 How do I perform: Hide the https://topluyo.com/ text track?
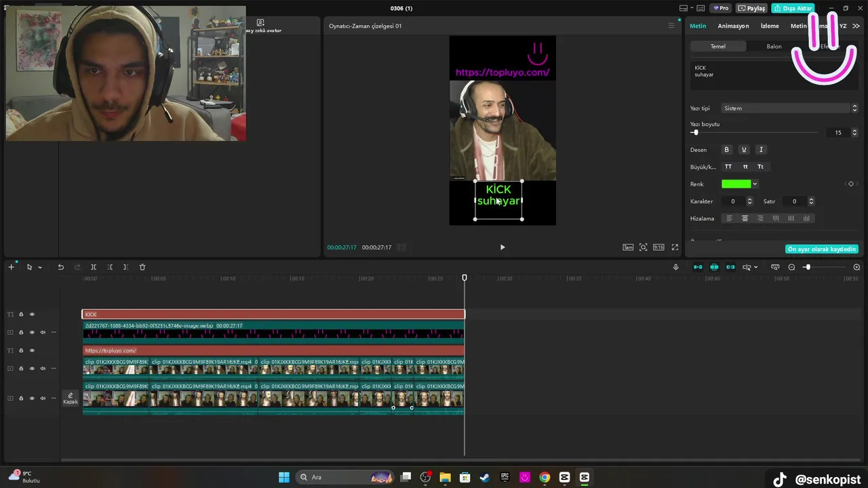pos(32,350)
